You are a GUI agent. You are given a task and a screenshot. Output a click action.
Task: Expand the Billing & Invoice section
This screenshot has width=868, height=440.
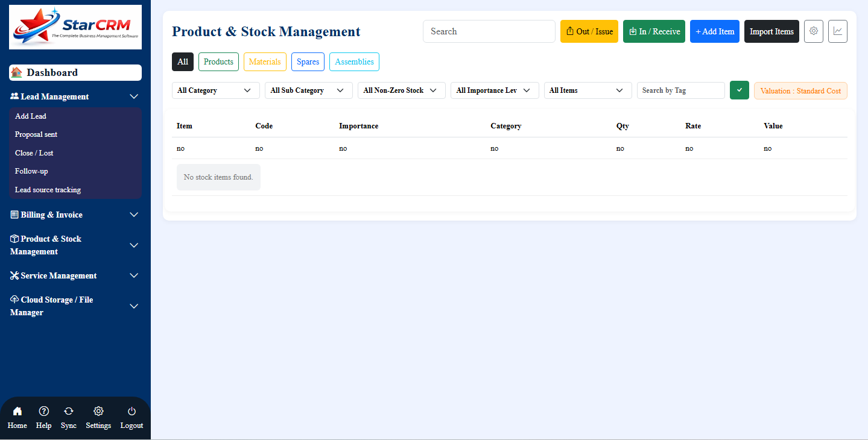coord(75,215)
